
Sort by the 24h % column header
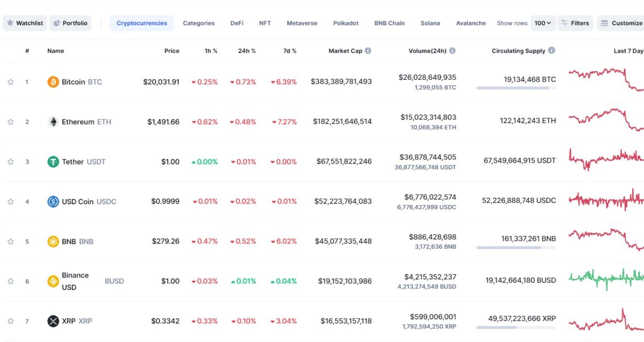click(x=247, y=51)
